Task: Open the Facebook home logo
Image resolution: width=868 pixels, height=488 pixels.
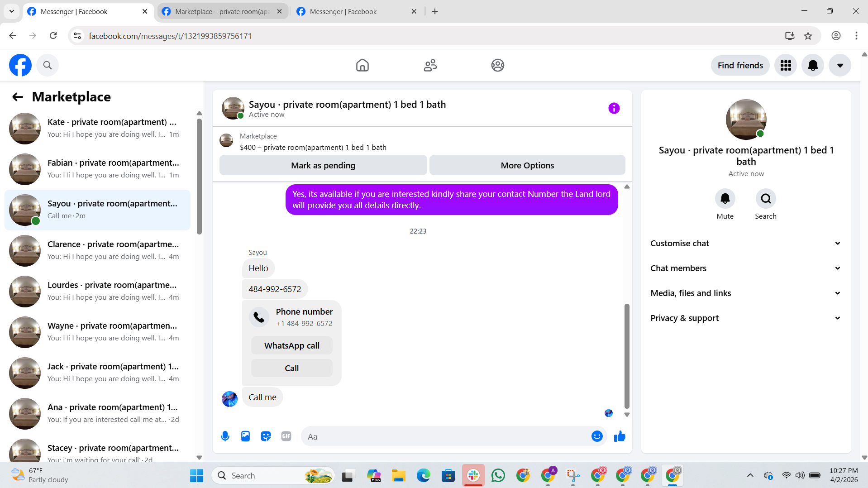Action: [x=20, y=65]
